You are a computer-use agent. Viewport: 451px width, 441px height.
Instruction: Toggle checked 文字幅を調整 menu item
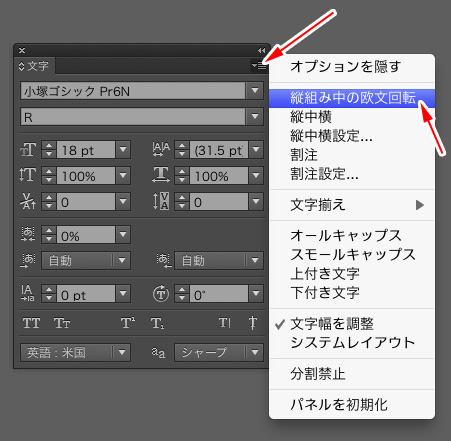[352, 324]
